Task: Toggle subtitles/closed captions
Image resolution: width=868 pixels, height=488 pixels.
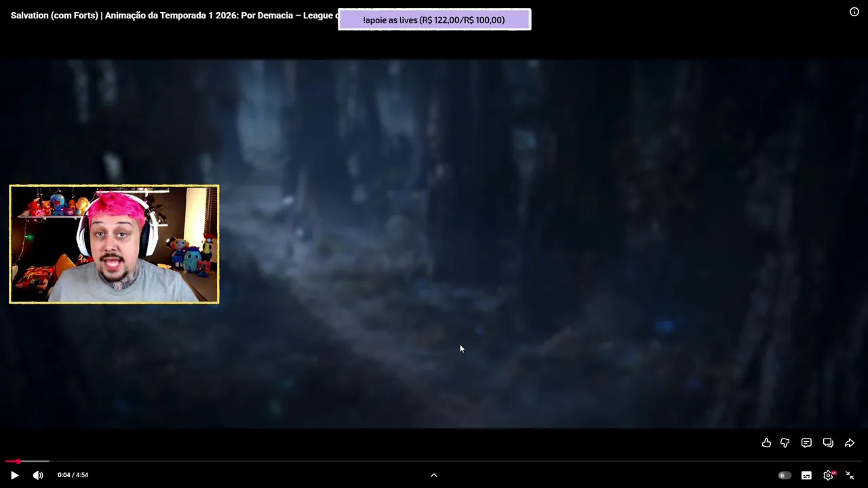Action: click(806, 475)
